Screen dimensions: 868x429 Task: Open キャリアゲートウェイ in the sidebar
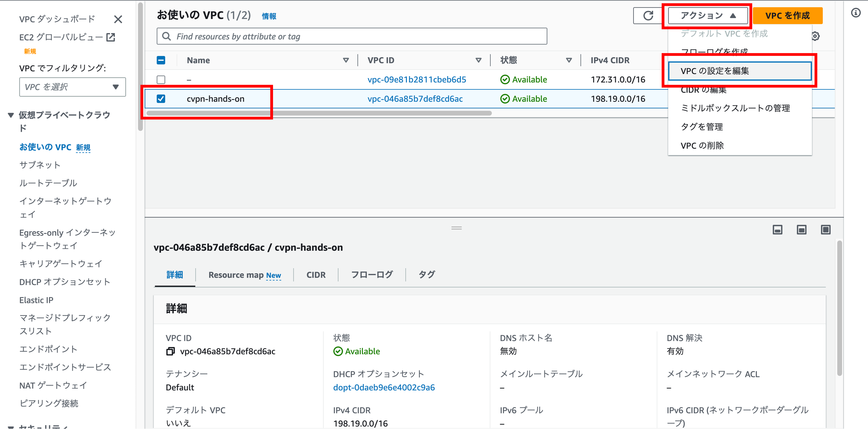61,264
